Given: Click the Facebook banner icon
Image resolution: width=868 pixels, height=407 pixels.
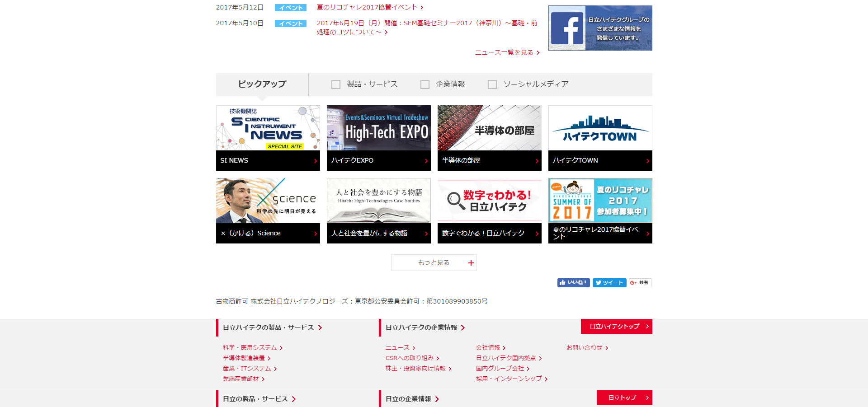Looking at the screenshot, I should 567,28.
